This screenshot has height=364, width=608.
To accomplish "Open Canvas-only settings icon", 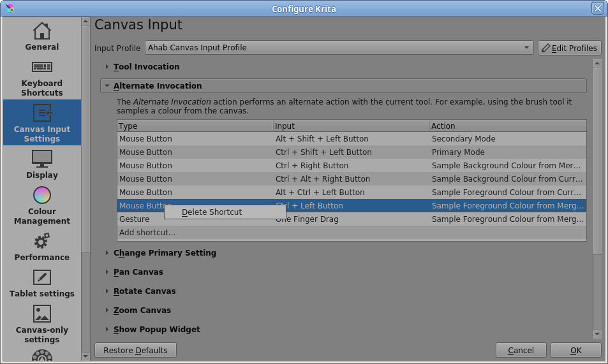I will coord(42,314).
